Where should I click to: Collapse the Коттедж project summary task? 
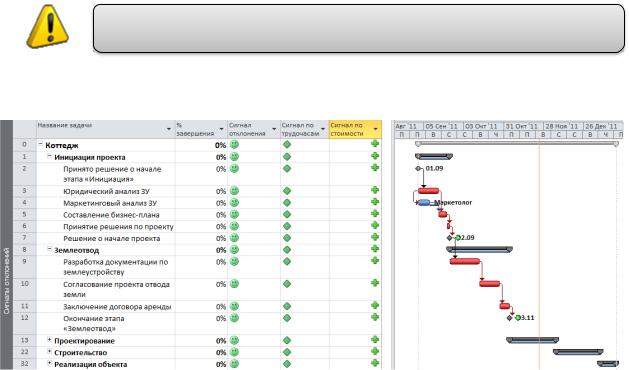(41, 144)
